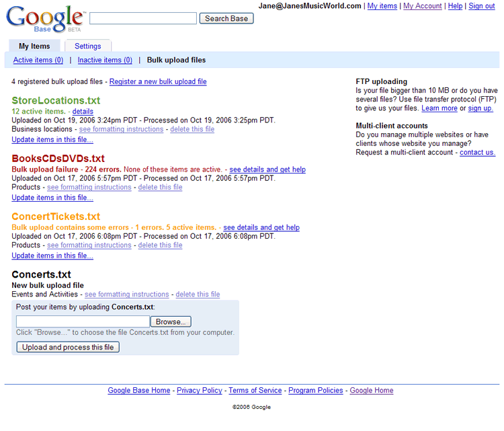
Task: Click the 'Multi-client accounts' heading
Action: 392,126
